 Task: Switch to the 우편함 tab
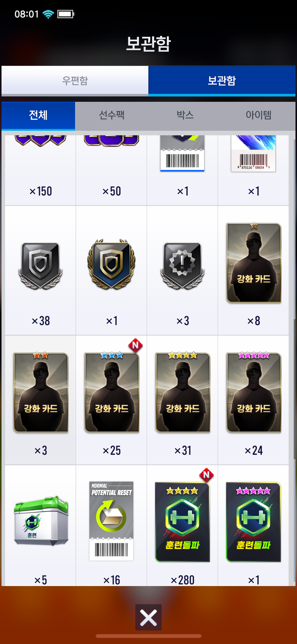coord(75,81)
